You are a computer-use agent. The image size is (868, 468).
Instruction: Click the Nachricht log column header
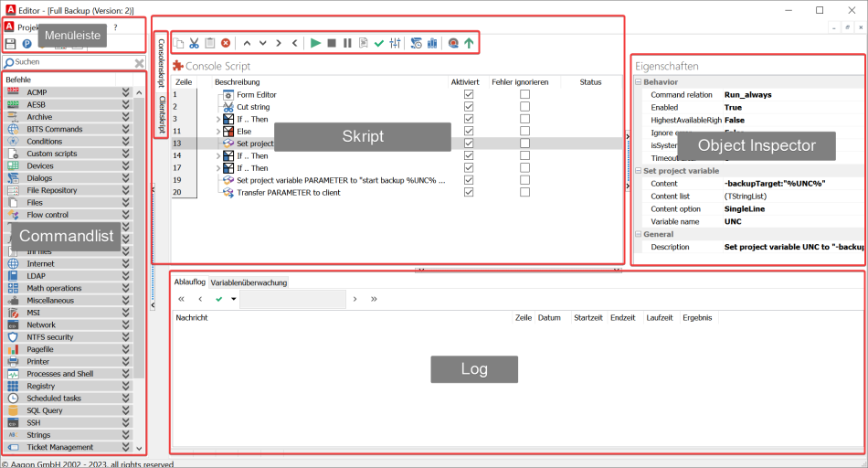(x=192, y=318)
